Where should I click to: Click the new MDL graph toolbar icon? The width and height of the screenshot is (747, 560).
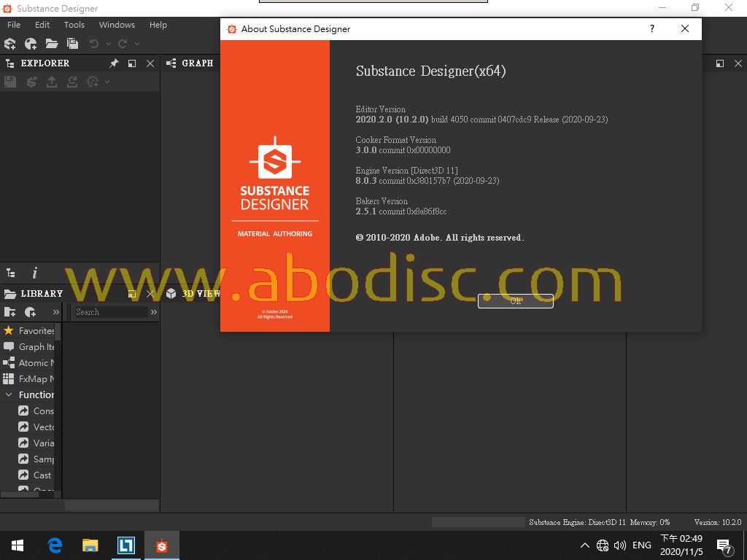point(31,44)
